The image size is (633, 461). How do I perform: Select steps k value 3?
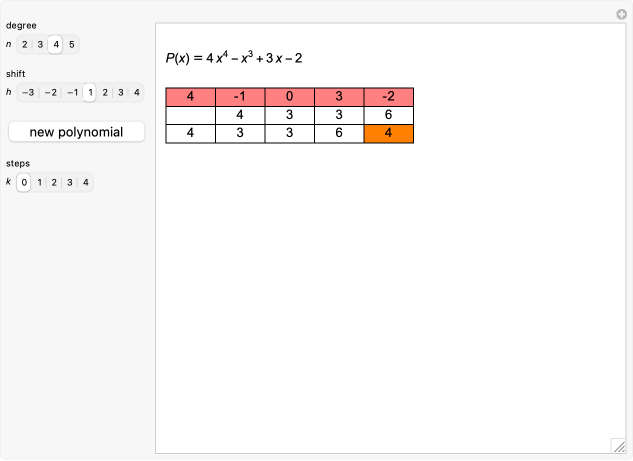[71, 182]
